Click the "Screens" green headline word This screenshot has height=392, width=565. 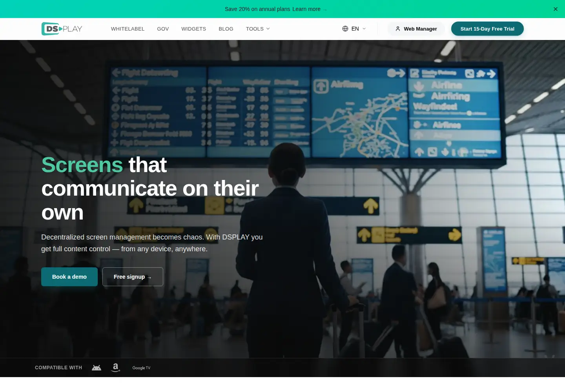[x=82, y=165]
